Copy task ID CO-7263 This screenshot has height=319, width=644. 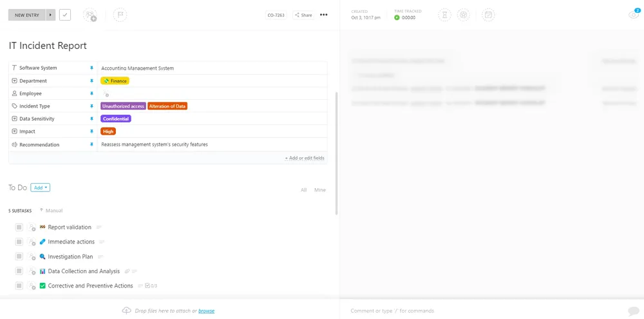276,15
